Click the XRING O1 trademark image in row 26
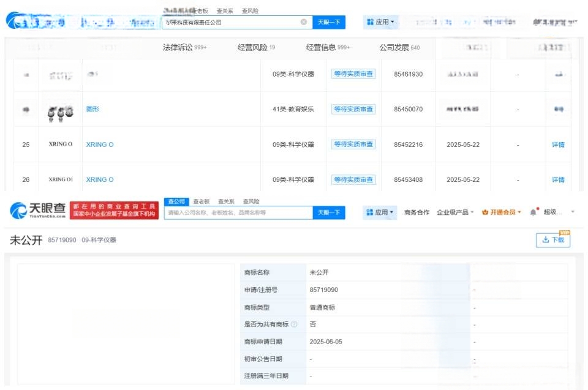 point(61,179)
